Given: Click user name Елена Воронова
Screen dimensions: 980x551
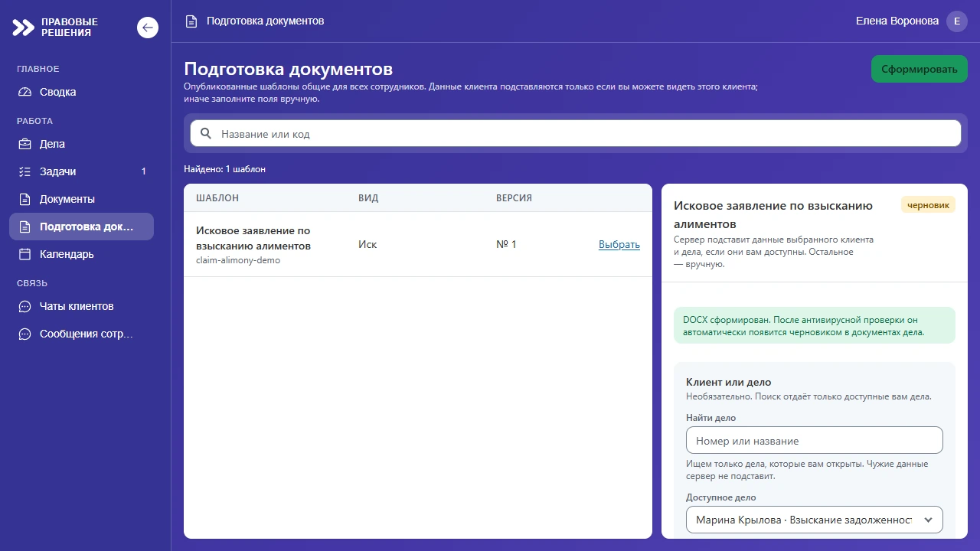Looking at the screenshot, I should [x=897, y=21].
